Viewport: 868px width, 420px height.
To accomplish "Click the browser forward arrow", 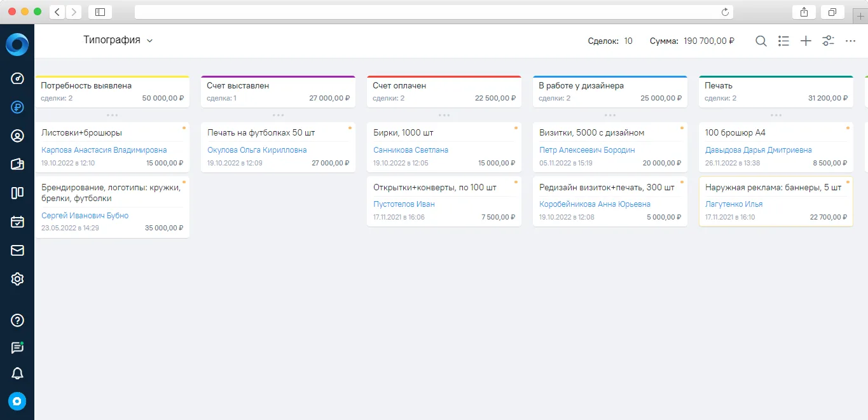I will 74,11.
